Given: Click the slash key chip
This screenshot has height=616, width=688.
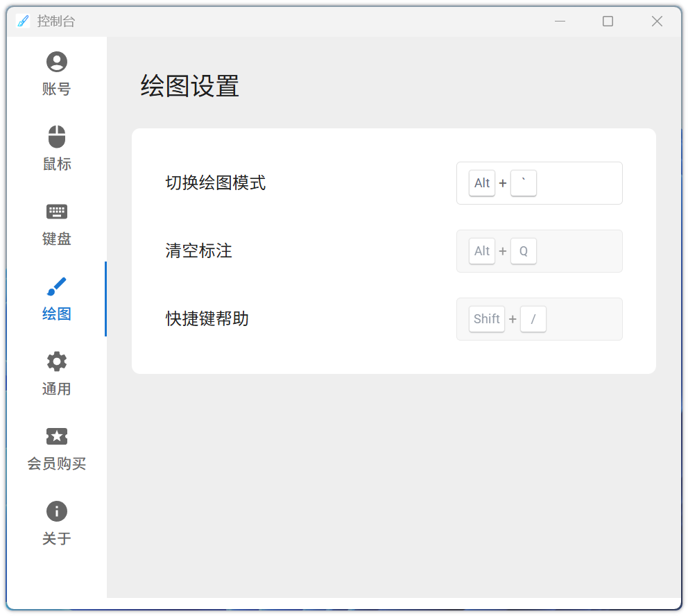Looking at the screenshot, I should (x=533, y=319).
